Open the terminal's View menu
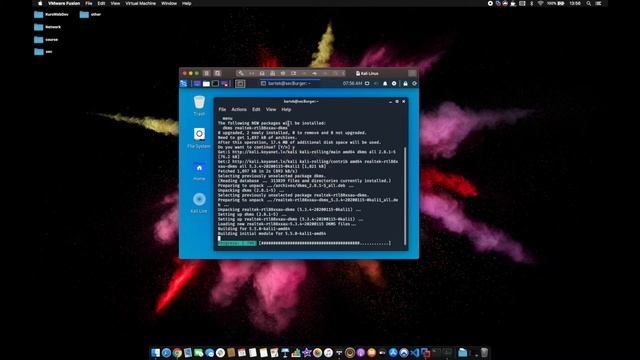 (271, 109)
